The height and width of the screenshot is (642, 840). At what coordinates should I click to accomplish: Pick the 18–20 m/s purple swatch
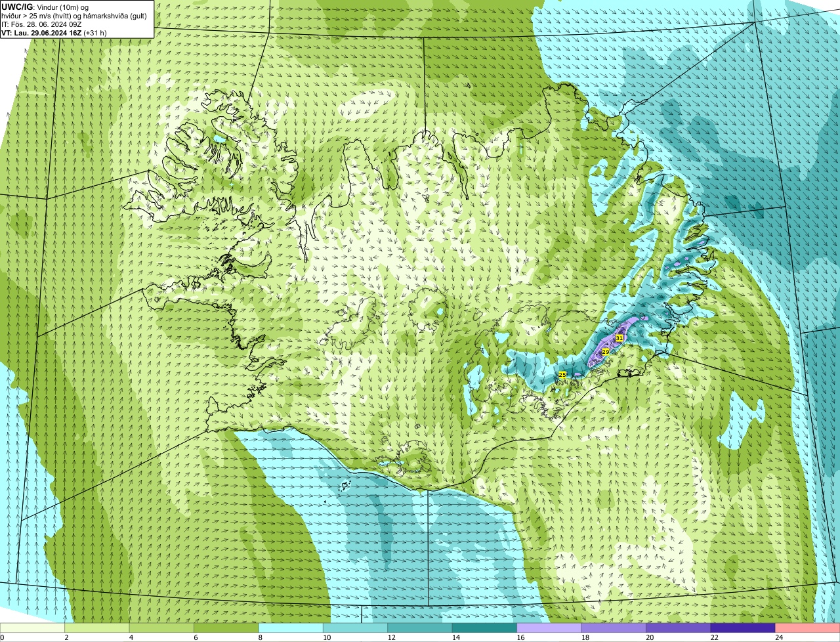614,628
